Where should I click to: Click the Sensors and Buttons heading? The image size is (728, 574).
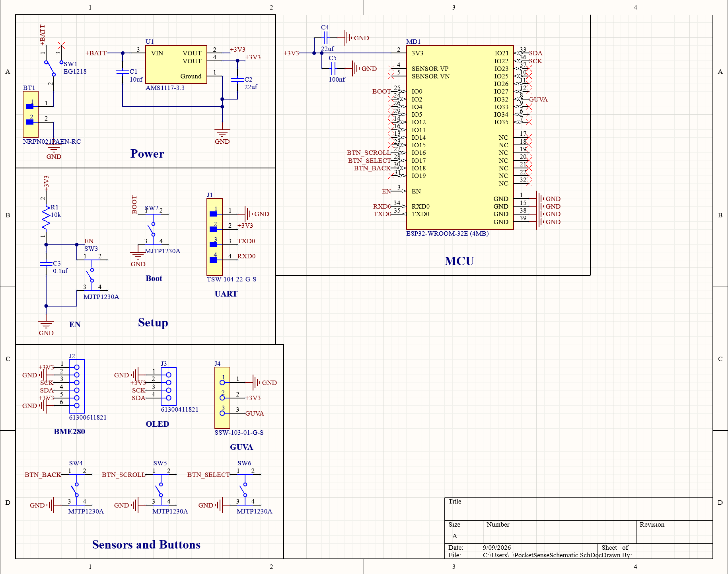tap(146, 545)
